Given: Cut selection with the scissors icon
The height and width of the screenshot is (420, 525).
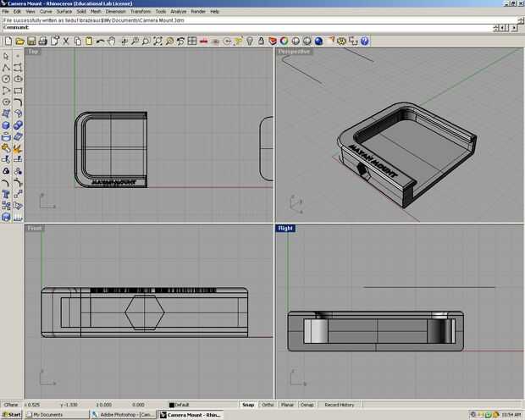Looking at the screenshot, I should click(66, 41).
